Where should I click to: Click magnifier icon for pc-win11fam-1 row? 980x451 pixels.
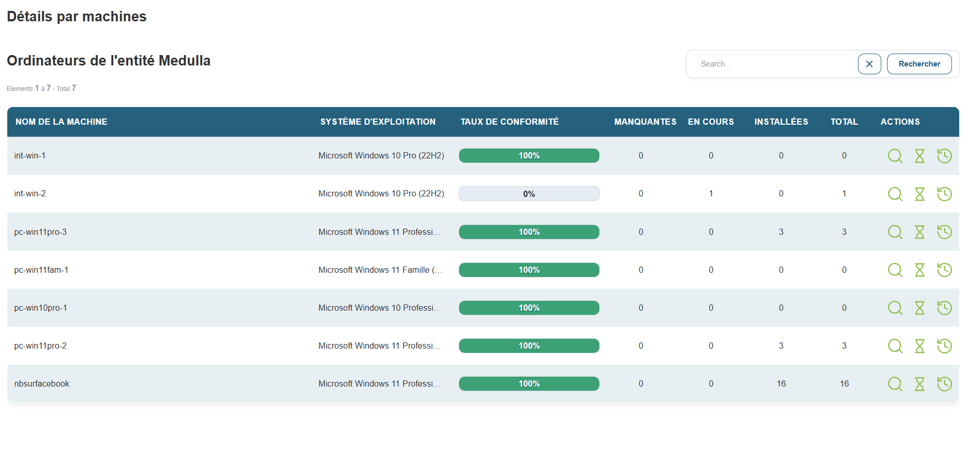coord(895,270)
